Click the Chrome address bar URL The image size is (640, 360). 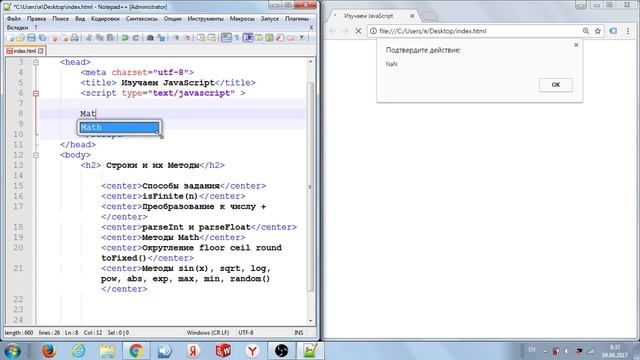pyautogui.click(x=433, y=31)
